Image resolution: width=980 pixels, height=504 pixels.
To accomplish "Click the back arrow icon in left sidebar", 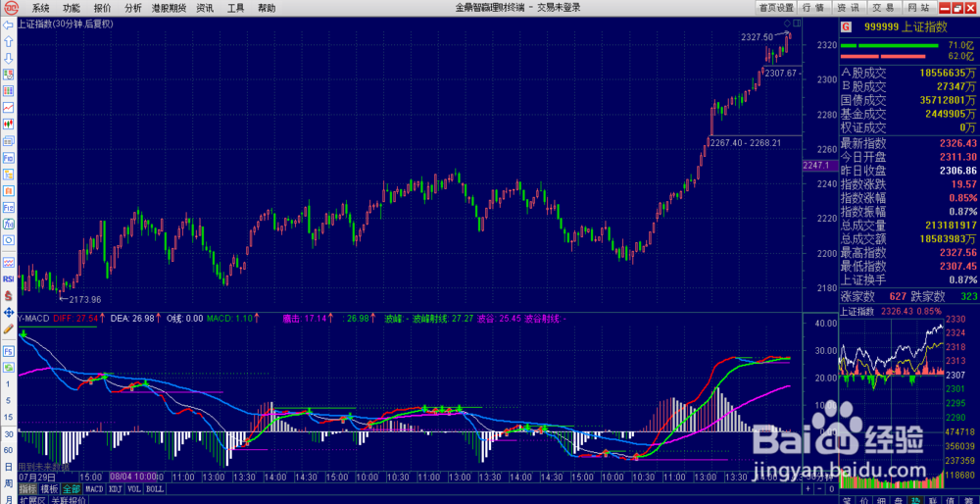I will (8, 25).
